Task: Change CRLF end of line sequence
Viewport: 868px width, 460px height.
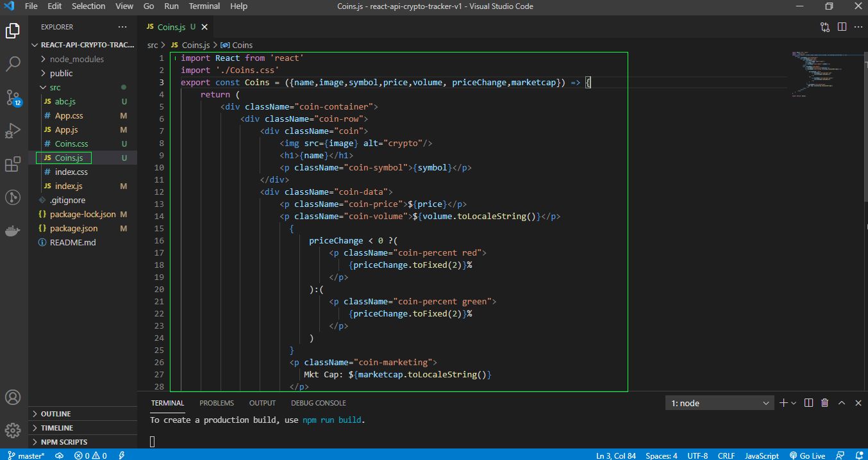Action: click(726, 456)
